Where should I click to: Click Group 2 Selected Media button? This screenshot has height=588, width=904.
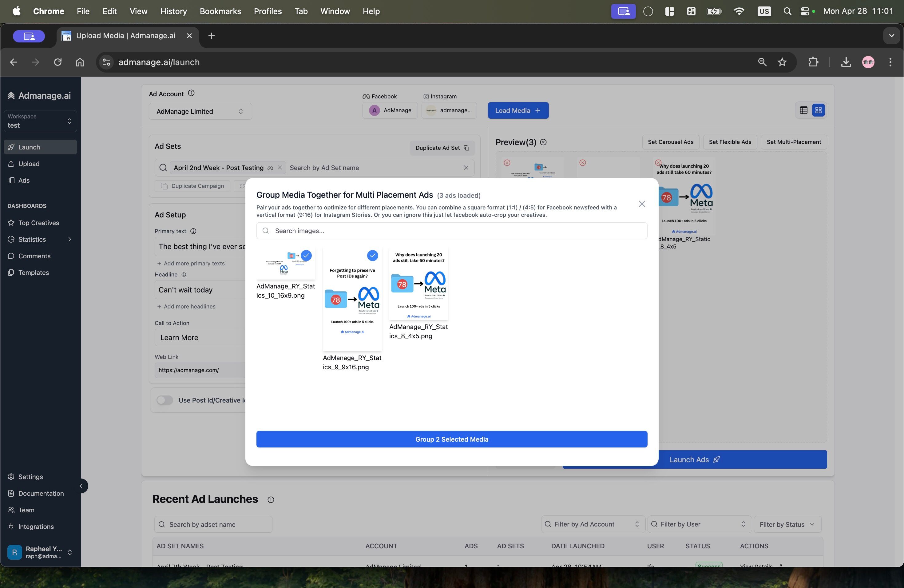click(x=451, y=439)
